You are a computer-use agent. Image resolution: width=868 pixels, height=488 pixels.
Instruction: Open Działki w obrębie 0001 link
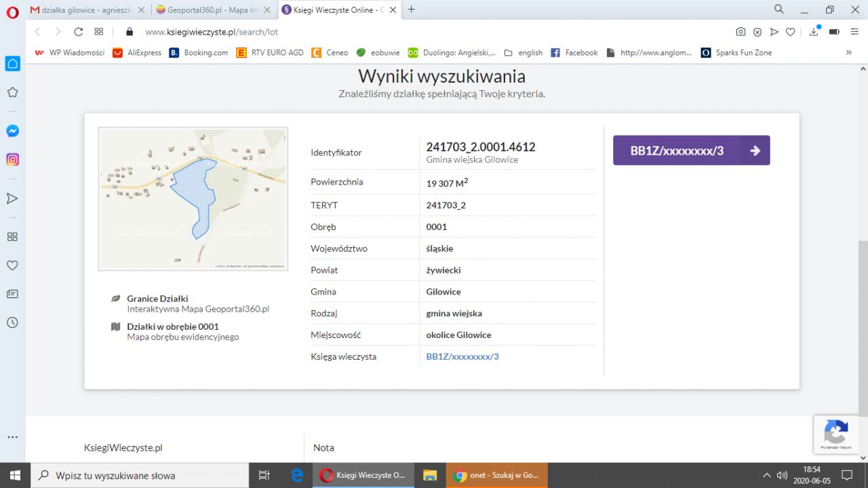coord(172,326)
